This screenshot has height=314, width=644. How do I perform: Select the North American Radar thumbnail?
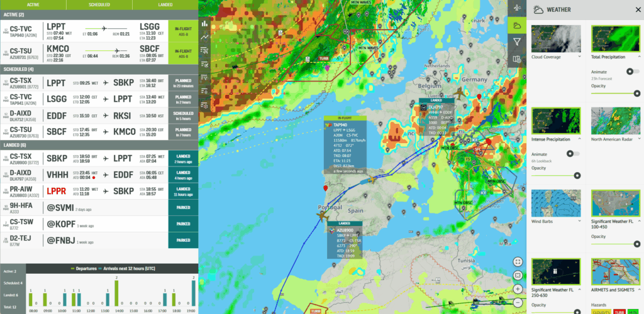(x=616, y=121)
